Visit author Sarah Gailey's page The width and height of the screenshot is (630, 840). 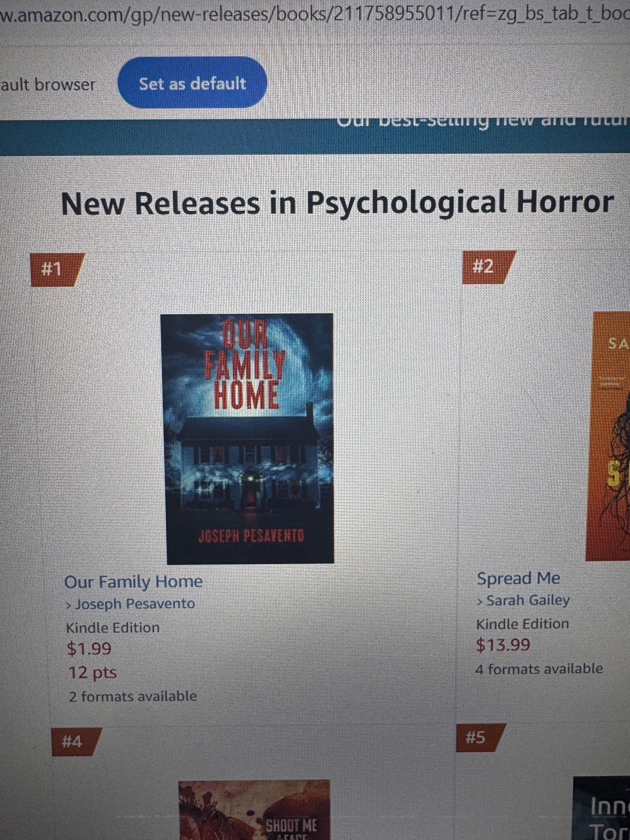[x=523, y=600]
